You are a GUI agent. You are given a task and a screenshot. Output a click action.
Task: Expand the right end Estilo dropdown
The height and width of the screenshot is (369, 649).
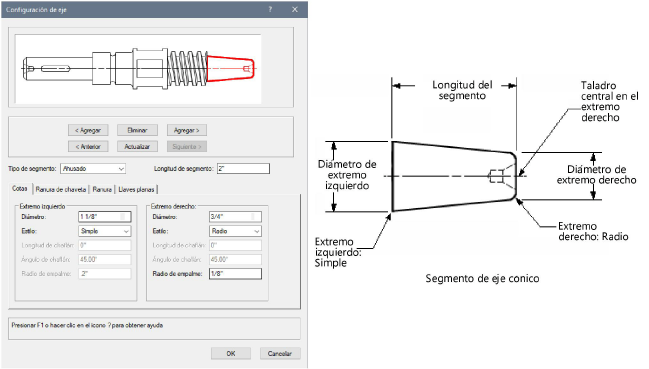click(236, 231)
